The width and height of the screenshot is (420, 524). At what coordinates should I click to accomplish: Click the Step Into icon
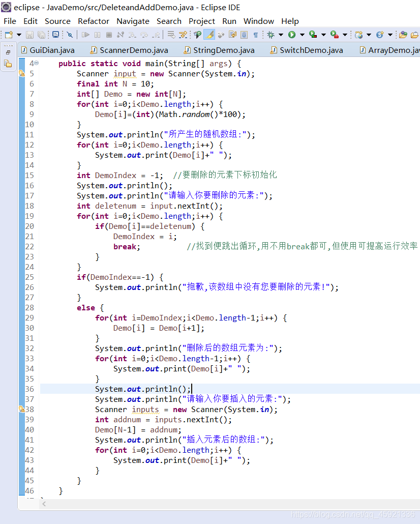pyautogui.click(x=132, y=35)
